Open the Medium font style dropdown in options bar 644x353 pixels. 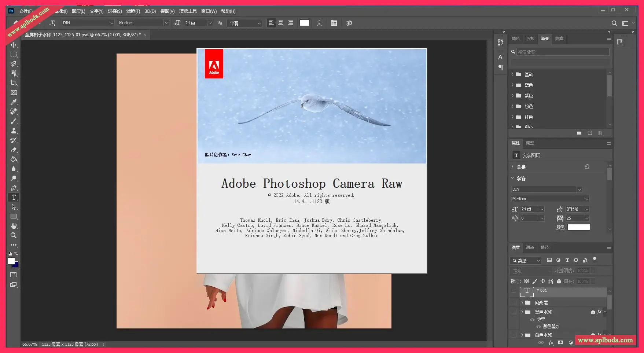(x=166, y=23)
